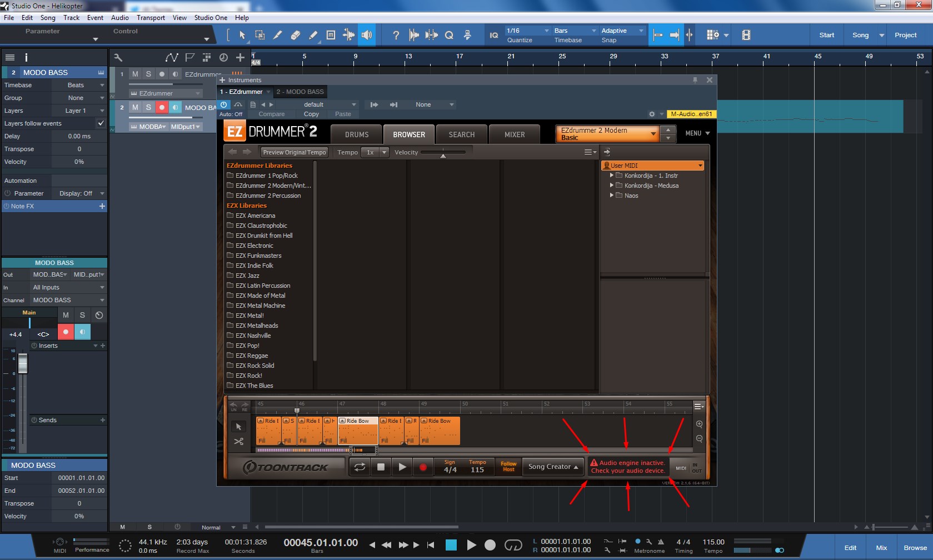The image size is (933, 560).
Task: Open the tempo track clock icon
Action: 223,57
